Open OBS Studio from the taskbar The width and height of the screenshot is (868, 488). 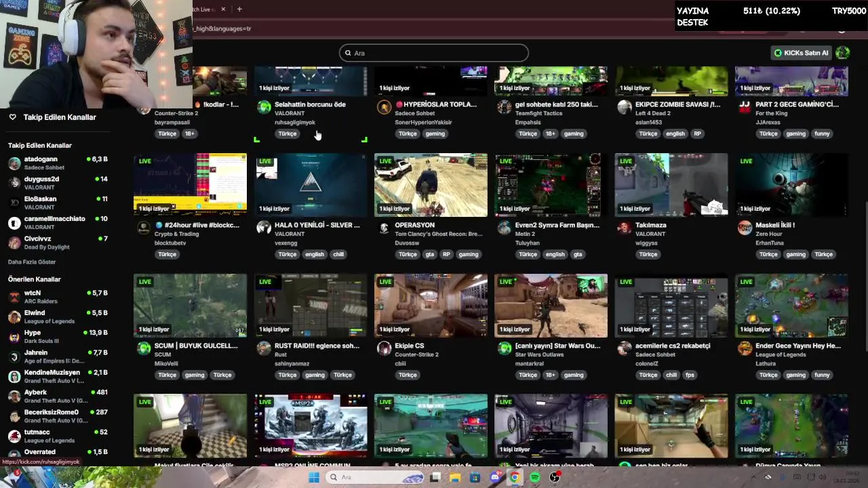point(555,477)
